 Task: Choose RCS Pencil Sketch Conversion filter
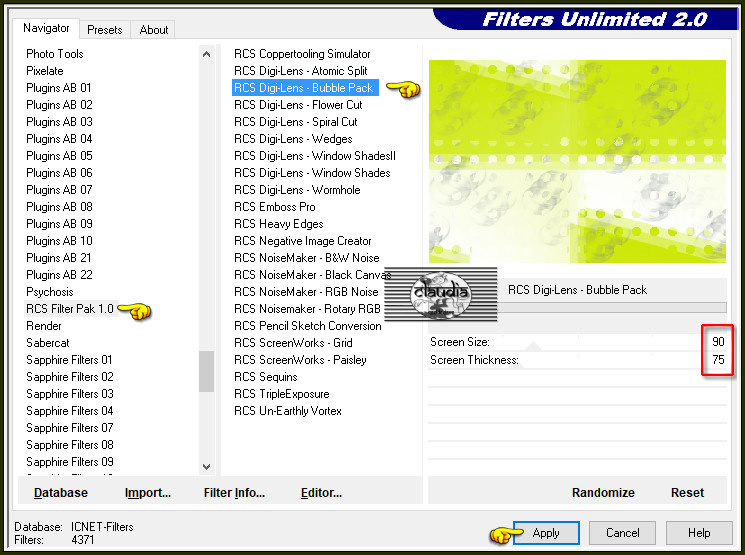coord(307,326)
